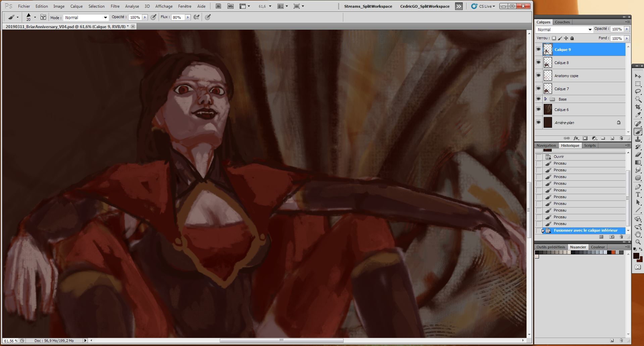
Task: Open the brush Mode dropdown
Action: click(x=86, y=17)
